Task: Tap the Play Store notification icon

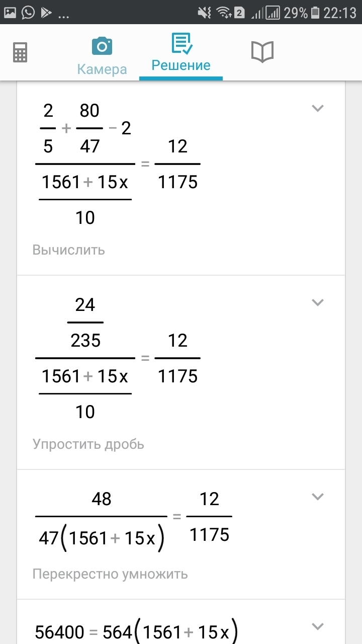Action: [46, 12]
